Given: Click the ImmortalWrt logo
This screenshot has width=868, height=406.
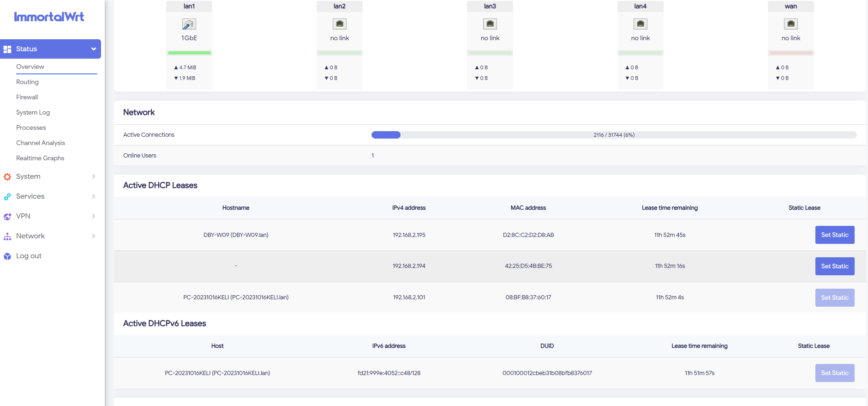Looking at the screenshot, I should [x=49, y=17].
